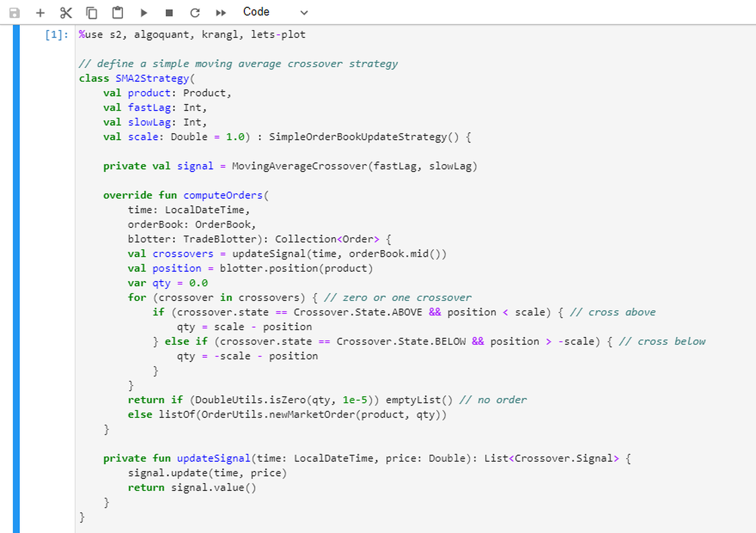Click on the computeOrders function name
756x533 pixels.
coord(223,195)
